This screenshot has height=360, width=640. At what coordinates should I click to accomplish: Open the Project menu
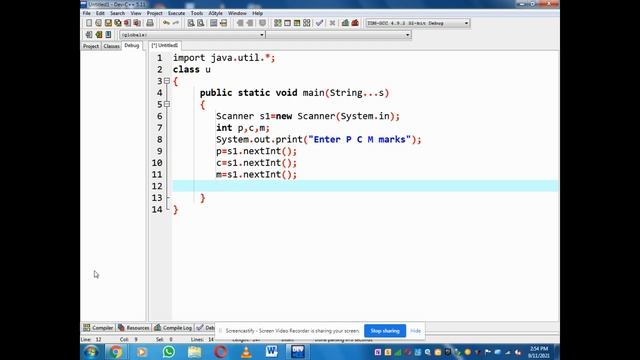(155, 13)
